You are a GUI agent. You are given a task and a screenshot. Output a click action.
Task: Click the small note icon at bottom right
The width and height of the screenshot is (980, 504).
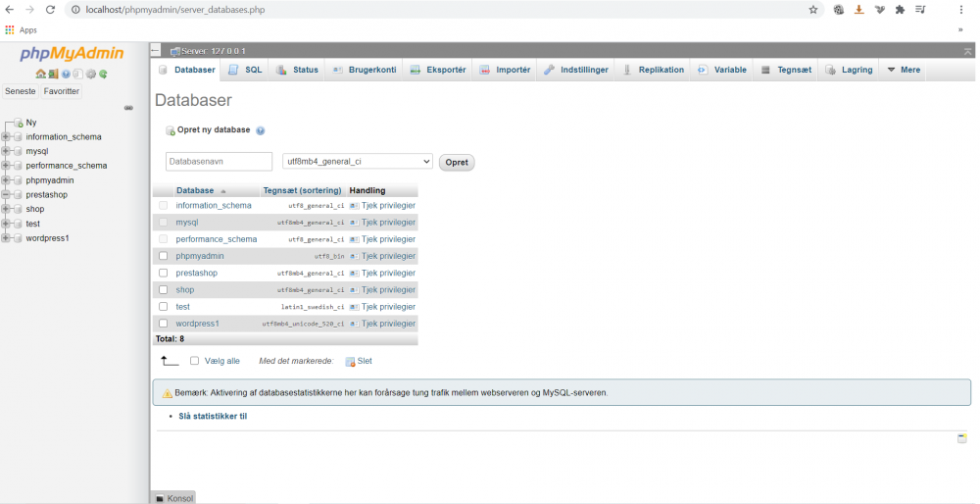(x=962, y=438)
